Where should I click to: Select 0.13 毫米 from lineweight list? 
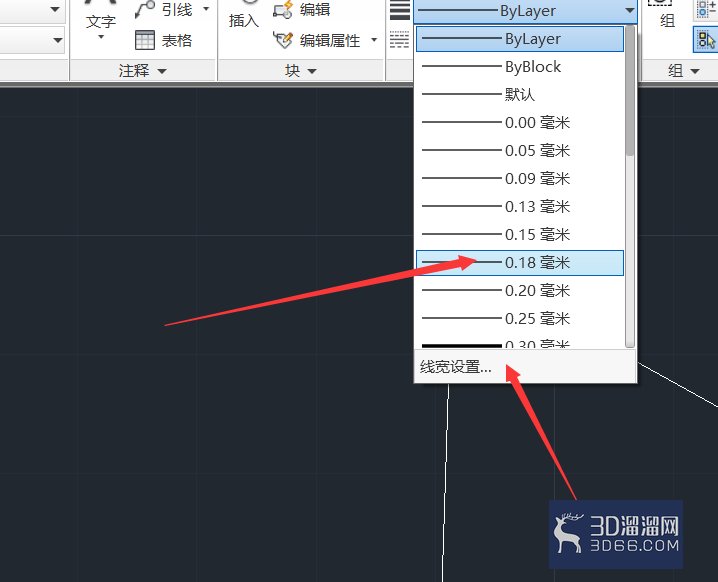click(520, 207)
